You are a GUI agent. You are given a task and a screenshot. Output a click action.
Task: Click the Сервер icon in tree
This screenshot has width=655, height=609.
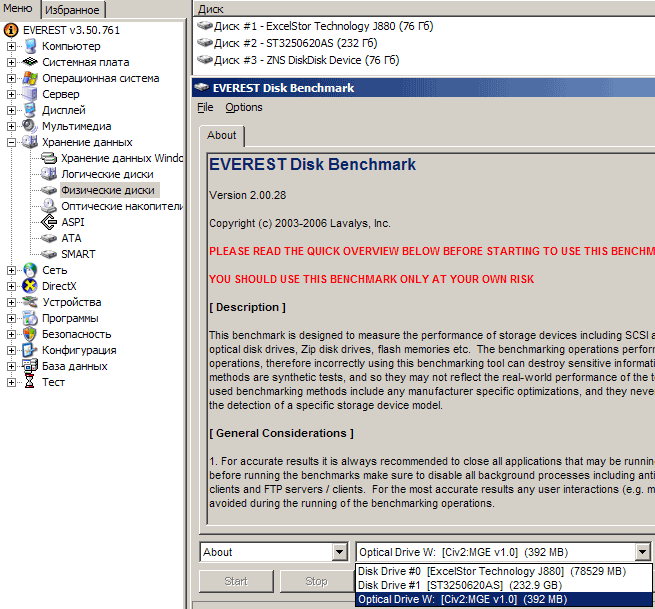pyautogui.click(x=30, y=94)
